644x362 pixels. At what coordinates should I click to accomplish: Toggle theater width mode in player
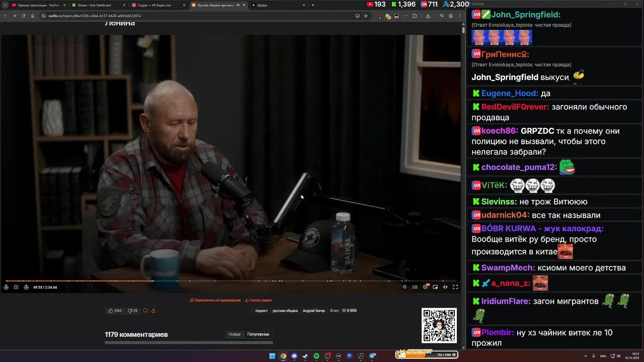click(x=445, y=287)
